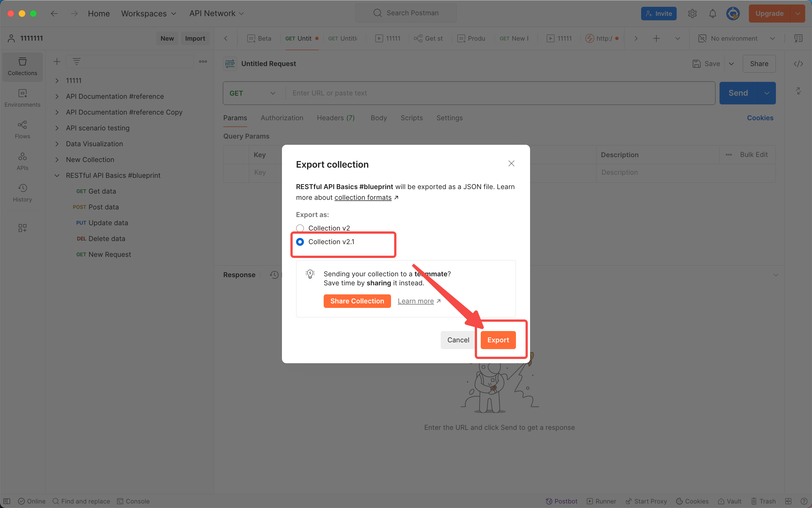Open Console from status bar

(x=133, y=501)
